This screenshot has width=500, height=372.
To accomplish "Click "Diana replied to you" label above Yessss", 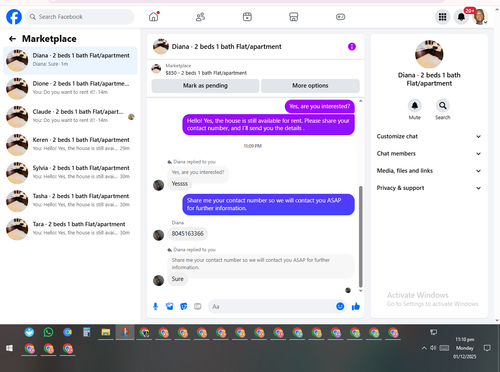I will pos(194,162).
